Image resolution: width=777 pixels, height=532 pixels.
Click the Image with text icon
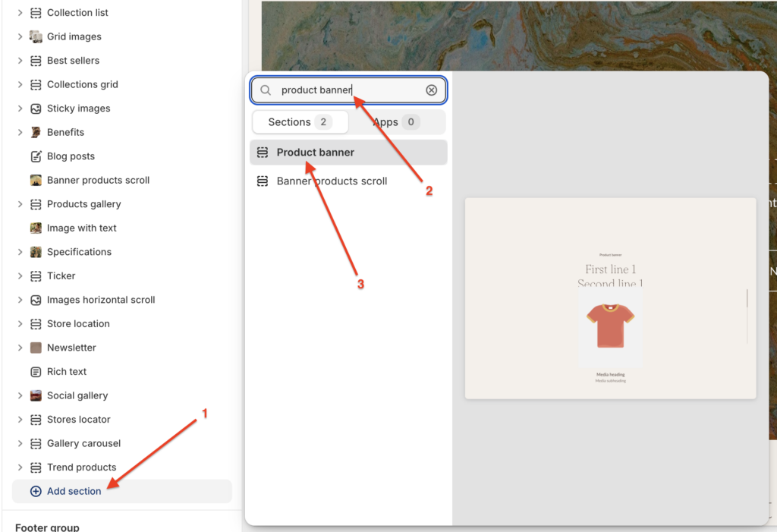[36, 228]
